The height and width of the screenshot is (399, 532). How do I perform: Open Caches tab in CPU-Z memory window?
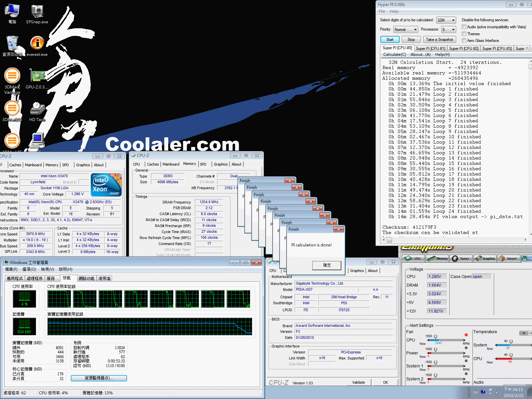point(153,164)
